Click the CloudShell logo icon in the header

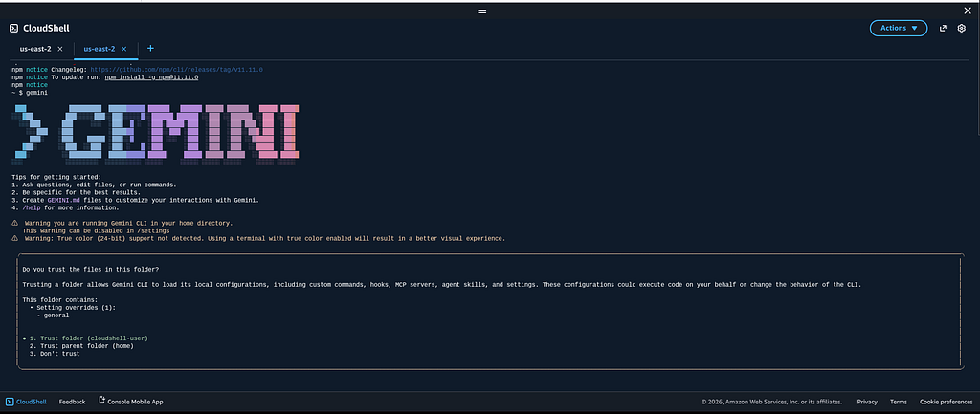13,28
